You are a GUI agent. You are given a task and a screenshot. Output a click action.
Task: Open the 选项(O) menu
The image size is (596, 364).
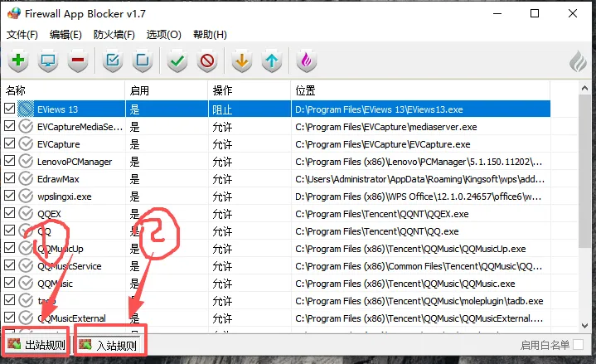(164, 35)
